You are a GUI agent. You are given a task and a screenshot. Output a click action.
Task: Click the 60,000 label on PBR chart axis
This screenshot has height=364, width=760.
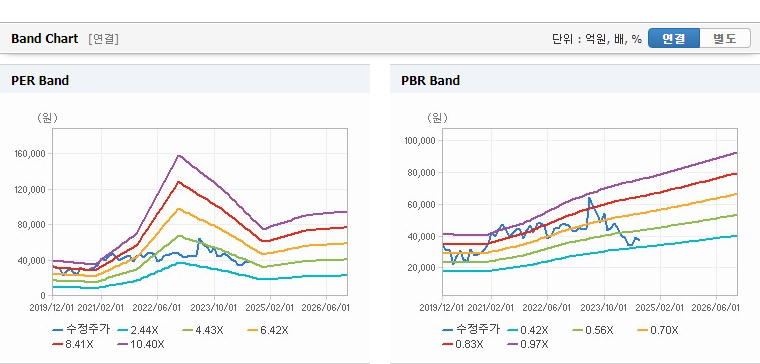click(x=422, y=205)
